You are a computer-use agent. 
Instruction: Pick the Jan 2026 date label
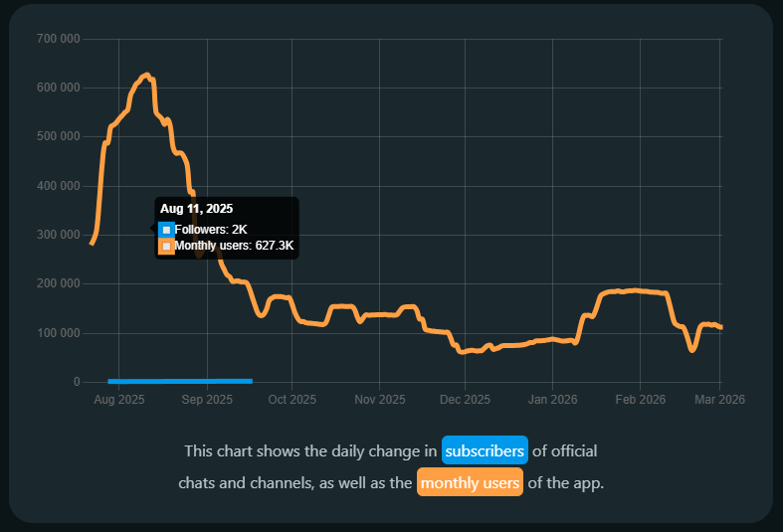click(x=552, y=400)
